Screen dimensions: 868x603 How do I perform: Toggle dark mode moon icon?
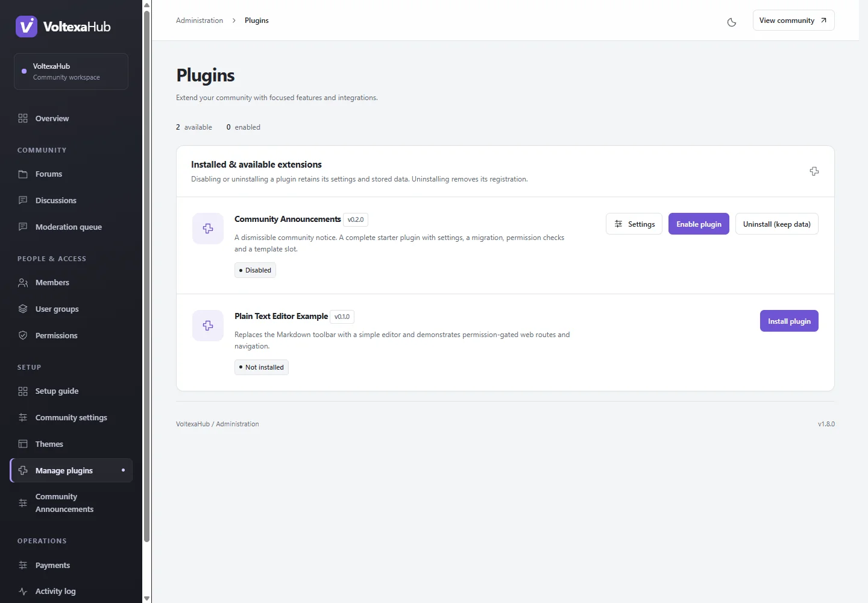tap(732, 22)
